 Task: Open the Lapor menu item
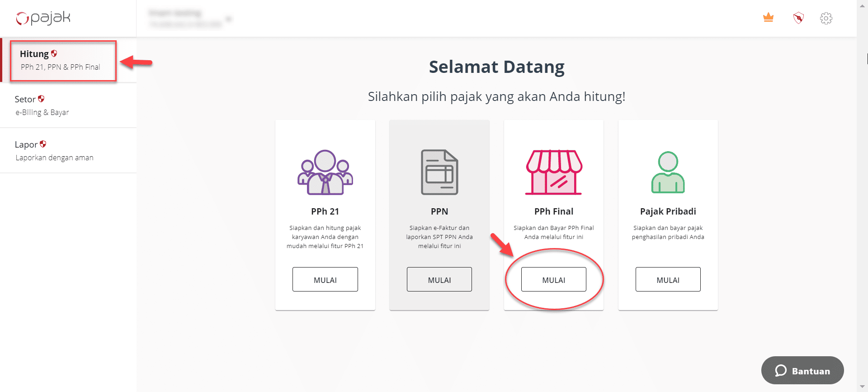coord(68,151)
